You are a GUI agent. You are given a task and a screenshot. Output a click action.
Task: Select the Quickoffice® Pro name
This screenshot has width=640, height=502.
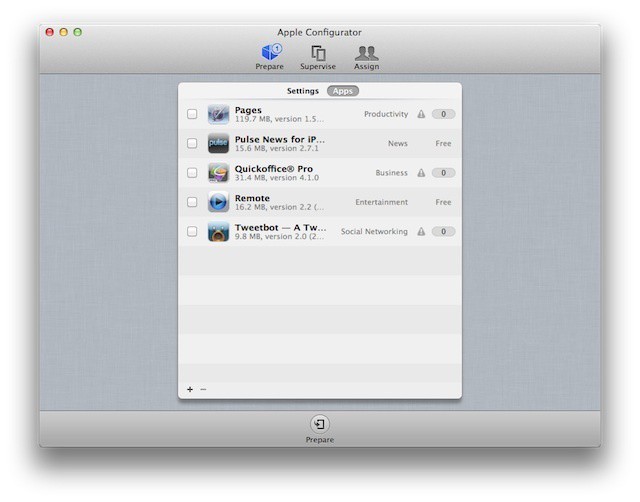(274, 169)
